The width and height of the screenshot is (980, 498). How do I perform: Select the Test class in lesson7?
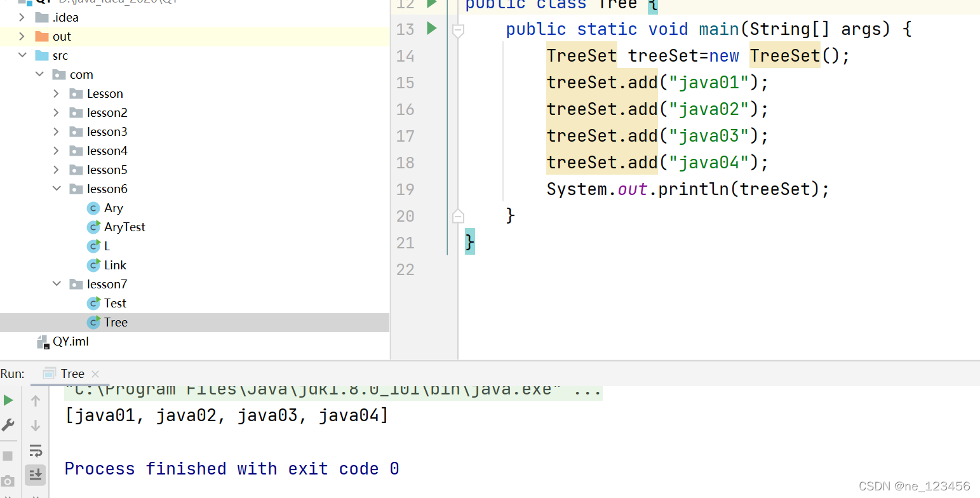pos(115,303)
